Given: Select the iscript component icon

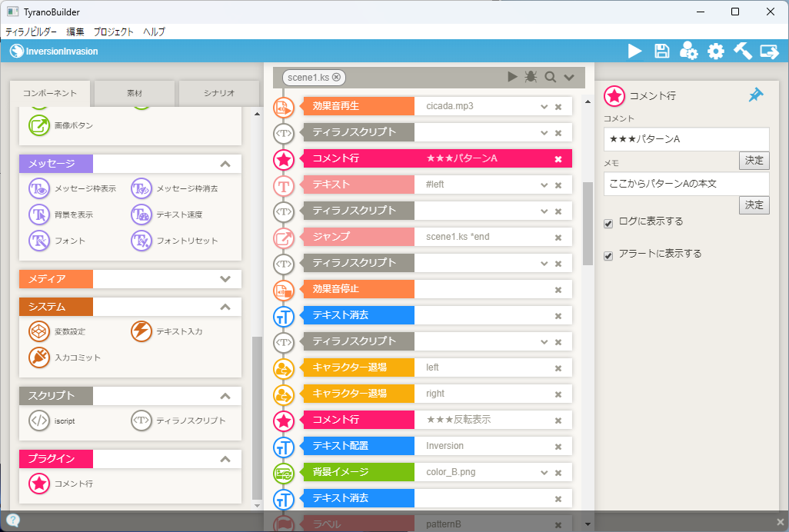Looking at the screenshot, I should pyautogui.click(x=38, y=421).
